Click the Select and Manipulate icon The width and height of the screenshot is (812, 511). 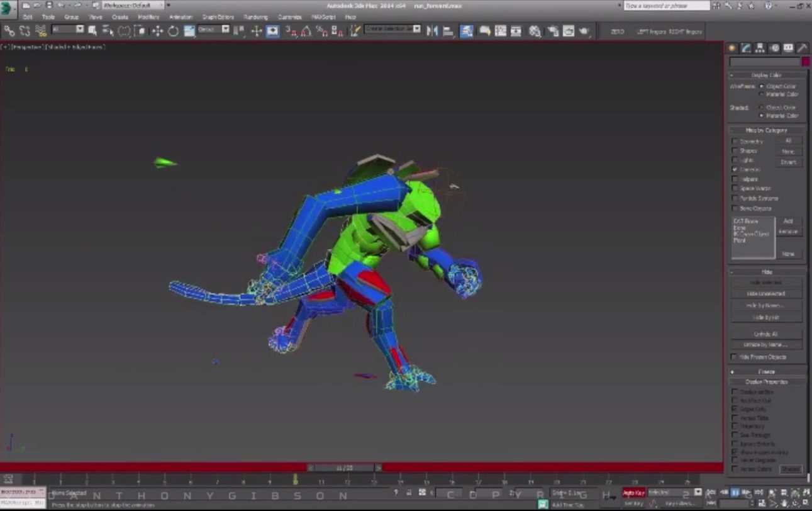[256, 30]
